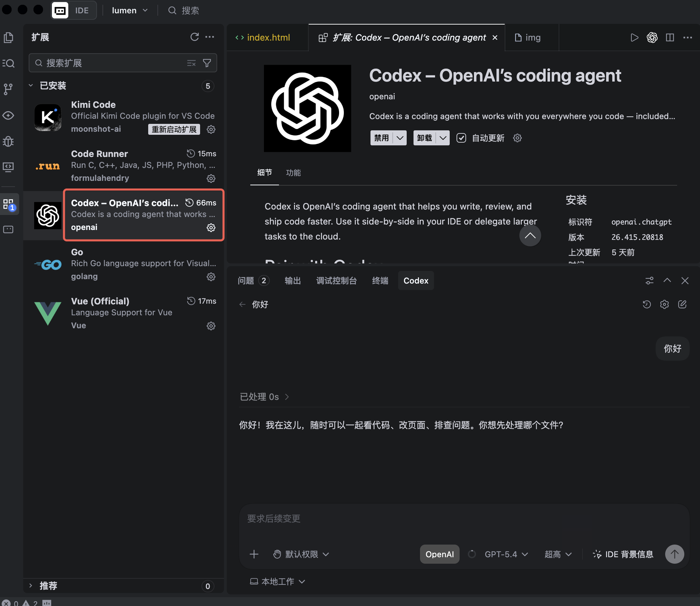700x606 pixels.
Task: Open Code Runner extension settings gear
Action: point(211,178)
